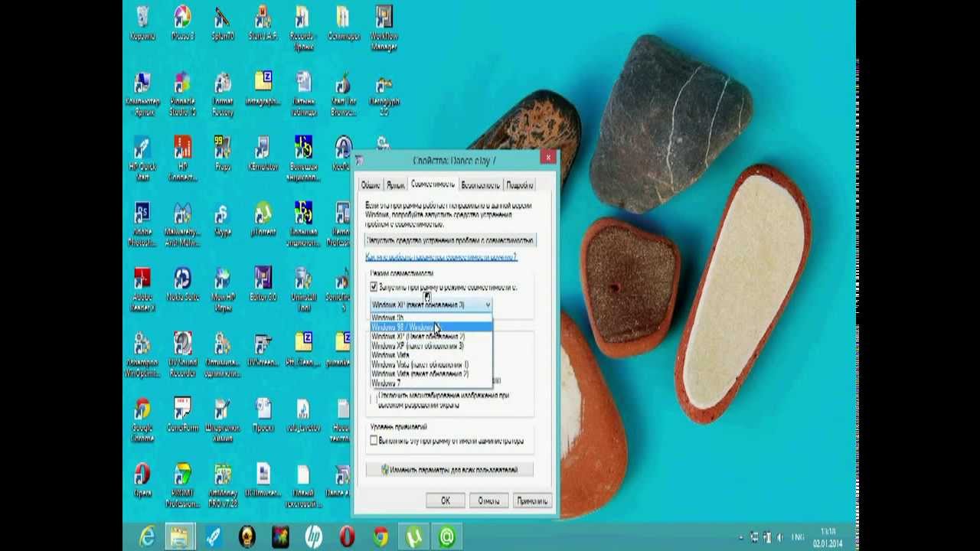Uncheck the run in compatibility mode checkbox
Screen dimensions: 980x551
click(x=374, y=288)
